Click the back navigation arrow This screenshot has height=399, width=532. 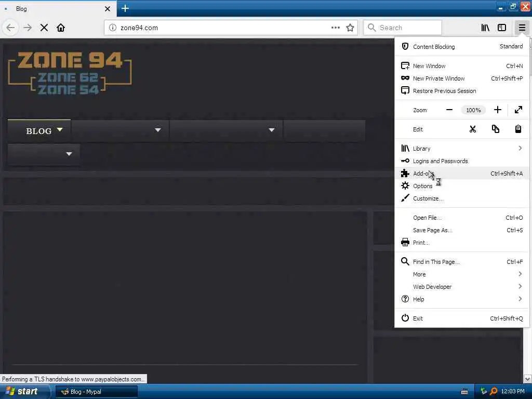coord(10,28)
